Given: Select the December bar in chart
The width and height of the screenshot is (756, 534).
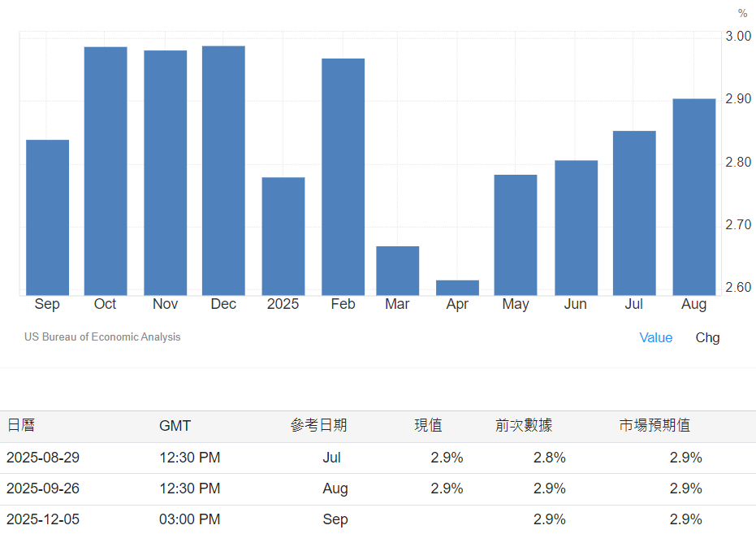Looking at the screenshot, I should (223, 170).
